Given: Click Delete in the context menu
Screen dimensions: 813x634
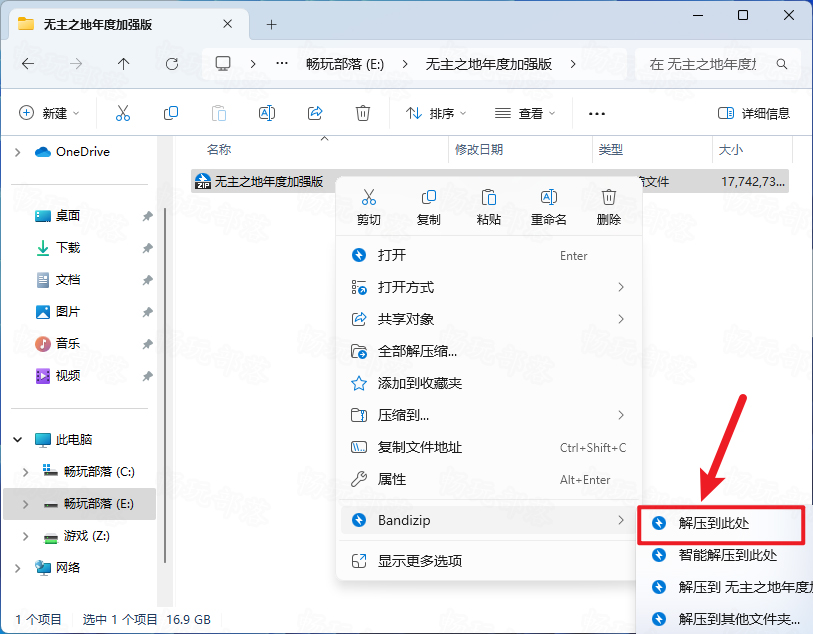Looking at the screenshot, I should pos(609,207).
